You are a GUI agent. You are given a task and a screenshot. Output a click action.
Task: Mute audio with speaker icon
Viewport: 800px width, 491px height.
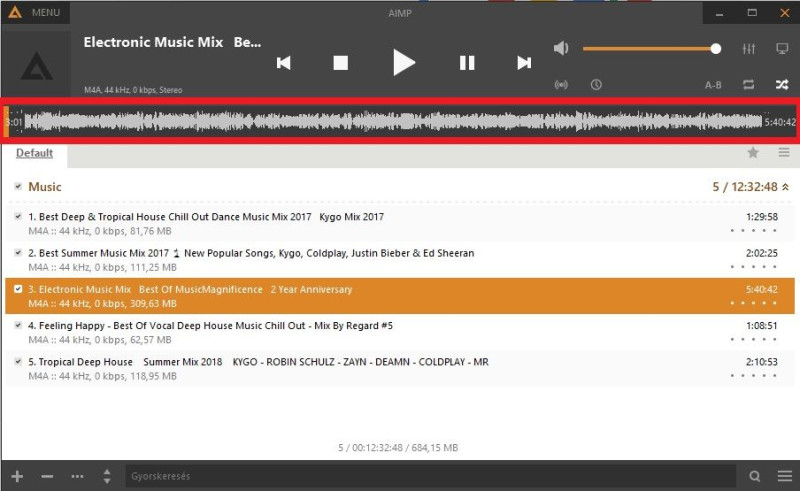(x=561, y=48)
